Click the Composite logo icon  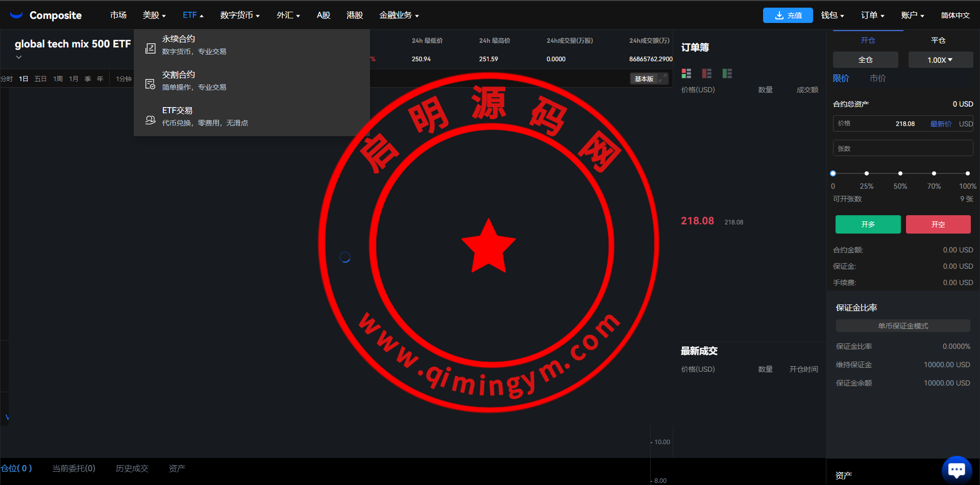[16, 15]
